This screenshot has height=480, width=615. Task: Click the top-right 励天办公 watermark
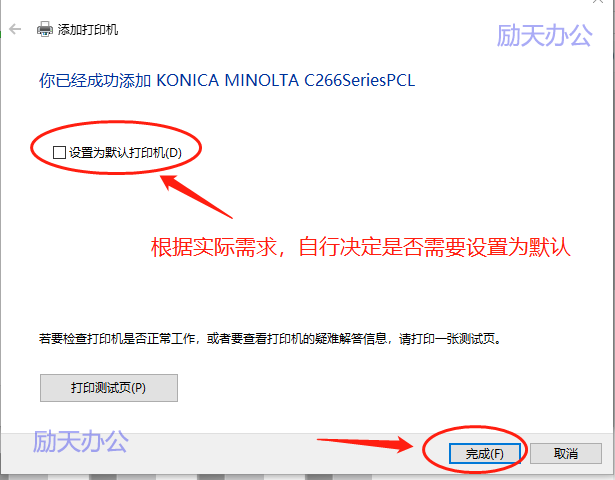pyautogui.click(x=544, y=35)
